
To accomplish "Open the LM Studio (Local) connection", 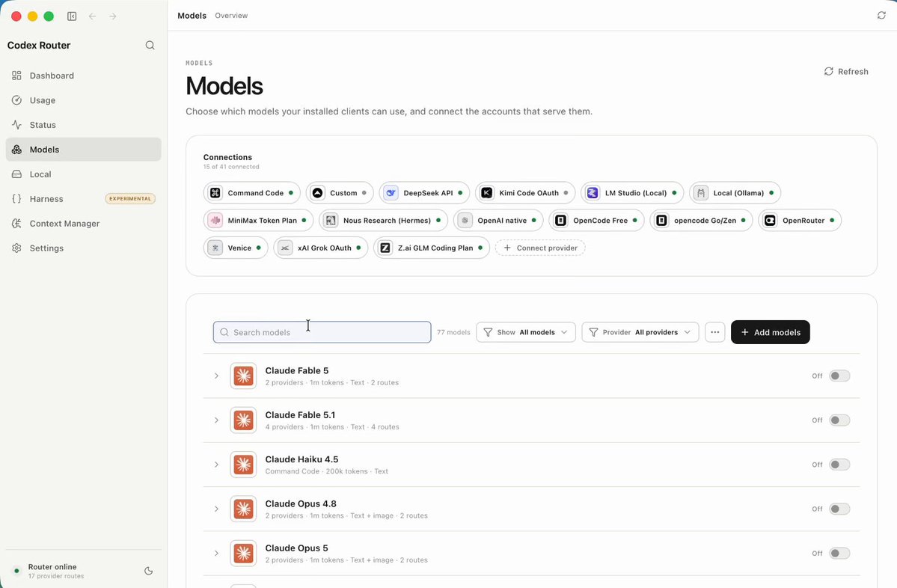I will (x=632, y=193).
